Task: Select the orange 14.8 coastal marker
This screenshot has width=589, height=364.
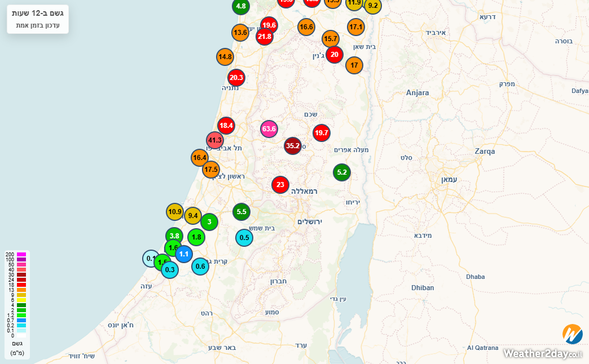Action: click(225, 56)
